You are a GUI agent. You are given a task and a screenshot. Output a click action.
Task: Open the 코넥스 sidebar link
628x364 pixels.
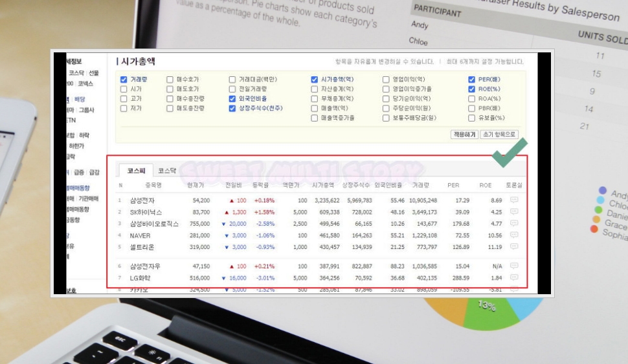click(85, 83)
